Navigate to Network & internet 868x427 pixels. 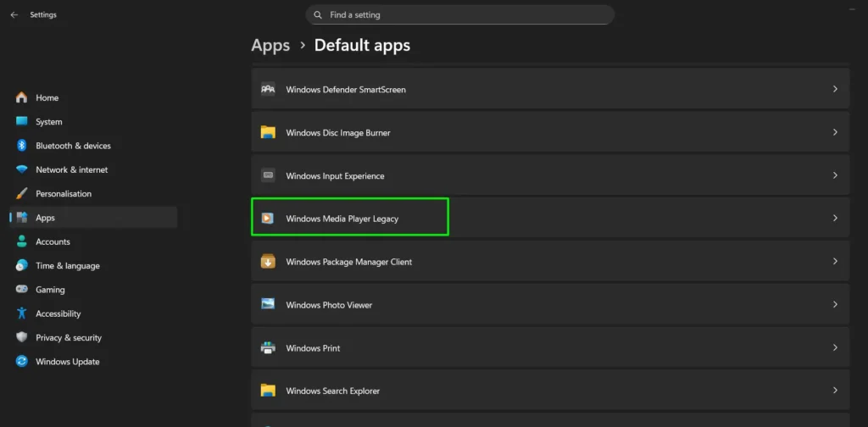click(x=71, y=169)
